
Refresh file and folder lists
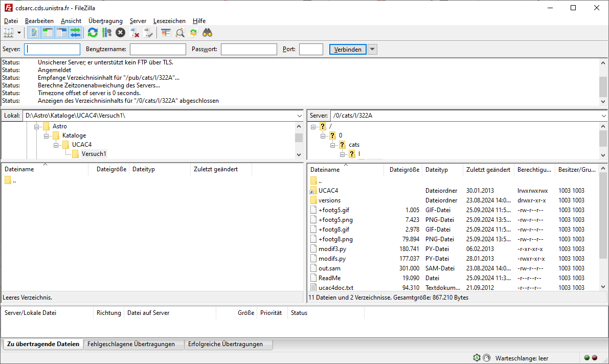click(93, 33)
